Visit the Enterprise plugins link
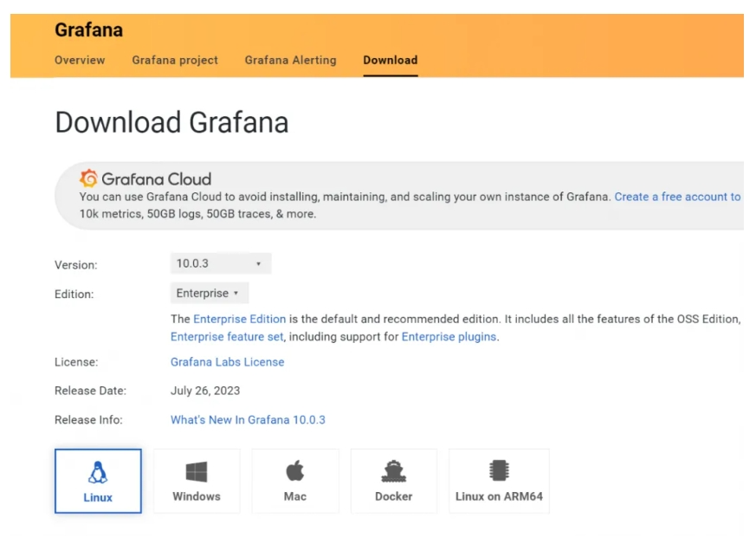 [449, 337]
